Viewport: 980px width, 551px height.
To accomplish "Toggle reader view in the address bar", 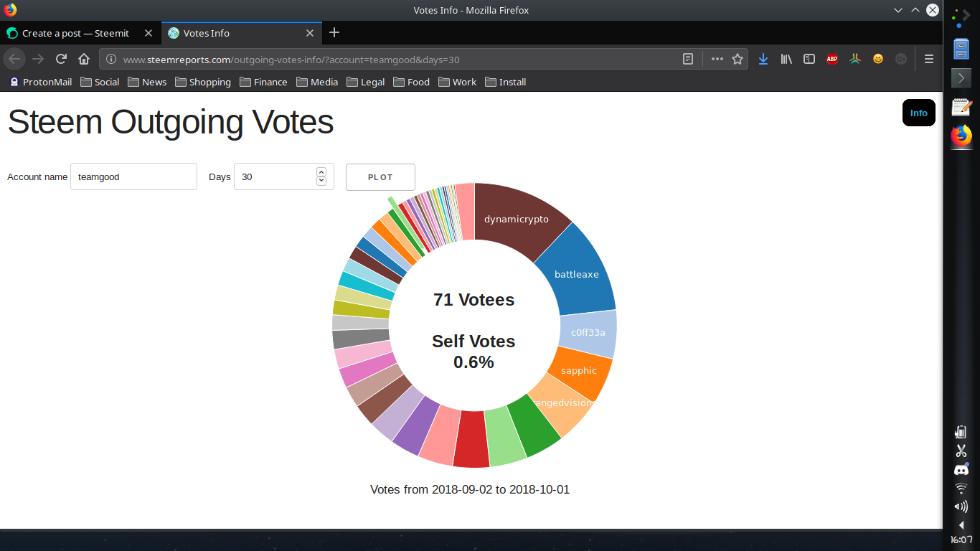I will pos(687,59).
